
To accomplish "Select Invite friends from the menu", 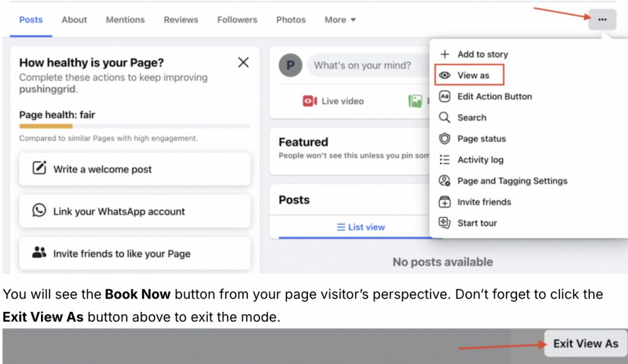I will (484, 202).
